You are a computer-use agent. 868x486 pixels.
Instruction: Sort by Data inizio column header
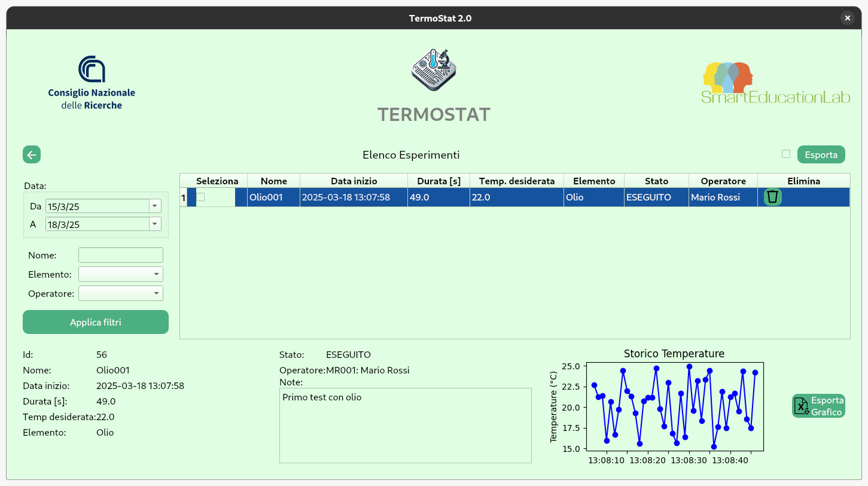point(354,181)
